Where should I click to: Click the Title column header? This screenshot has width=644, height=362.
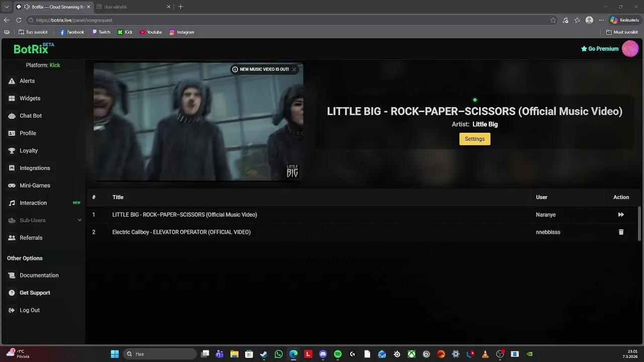point(118,197)
